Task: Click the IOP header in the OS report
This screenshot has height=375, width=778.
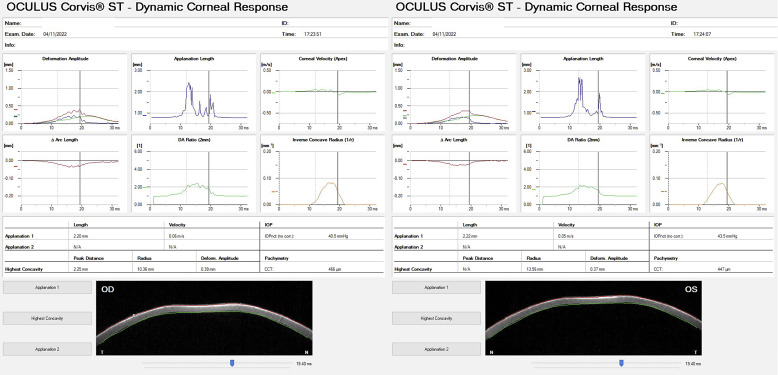Action: (658, 225)
